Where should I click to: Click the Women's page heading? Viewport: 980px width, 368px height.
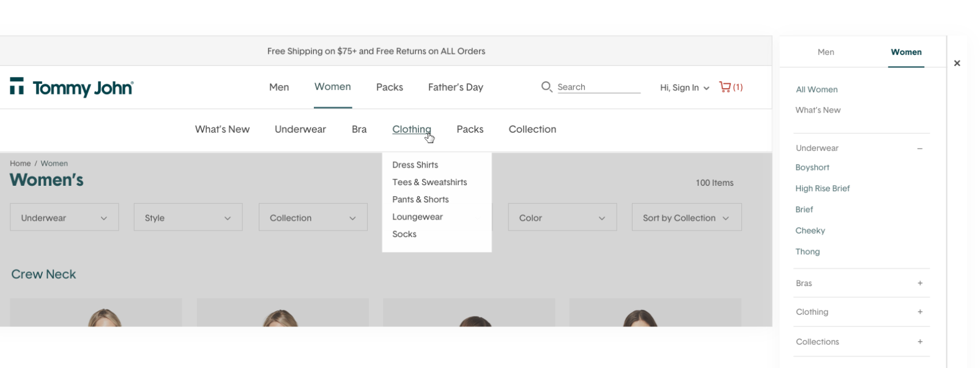click(46, 180)
